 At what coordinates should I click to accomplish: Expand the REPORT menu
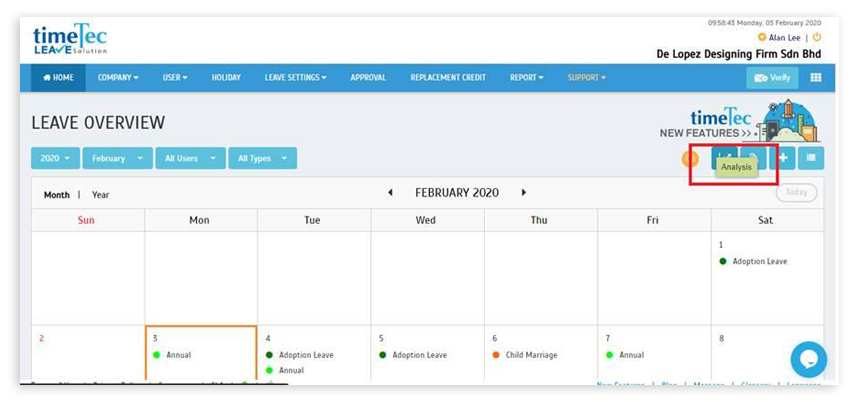pyautogui.click(x=527, y=78)
